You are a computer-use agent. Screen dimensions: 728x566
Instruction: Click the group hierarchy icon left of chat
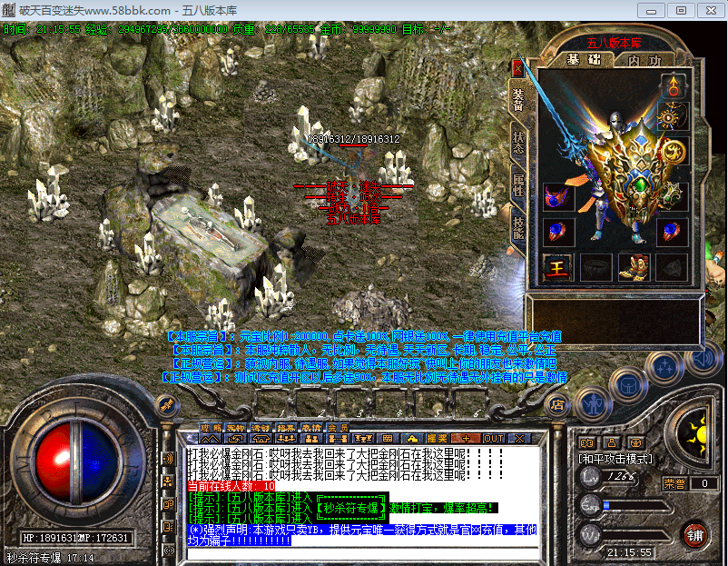coord(168,482)
